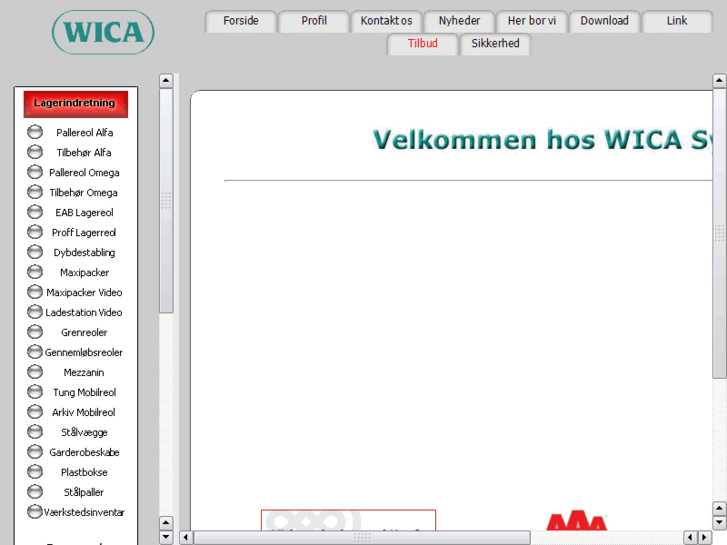Click the bullet icon beside Maxipacker
The height and width of the screenshot is (545, 727).
coord(35,272)
